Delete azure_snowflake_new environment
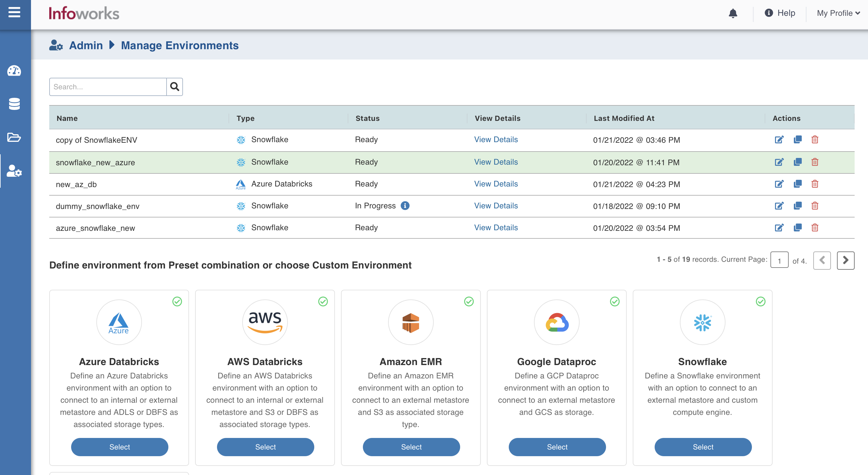The image size is (868, 475). tap(815, 227)
